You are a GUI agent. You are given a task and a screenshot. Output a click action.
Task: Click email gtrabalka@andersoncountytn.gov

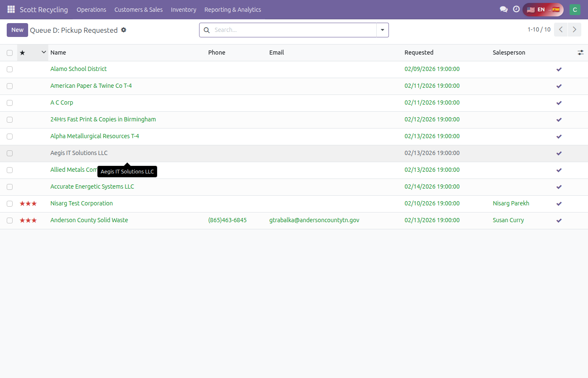314,220
